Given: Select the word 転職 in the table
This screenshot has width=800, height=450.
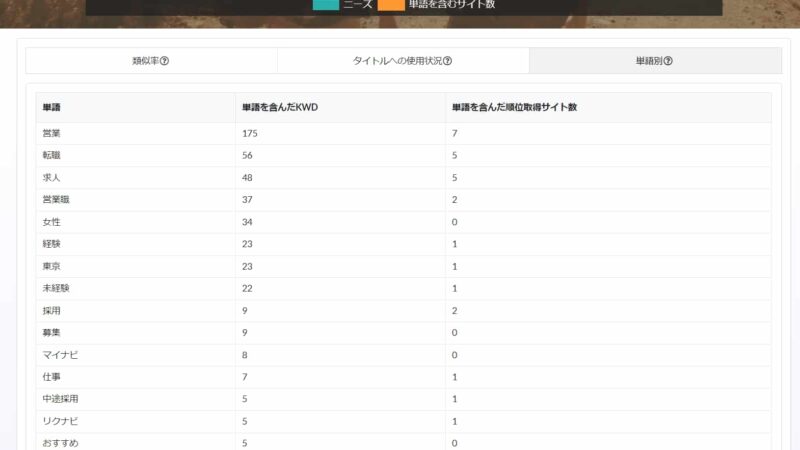Looking at the screenshot, I should coord(52,155).
